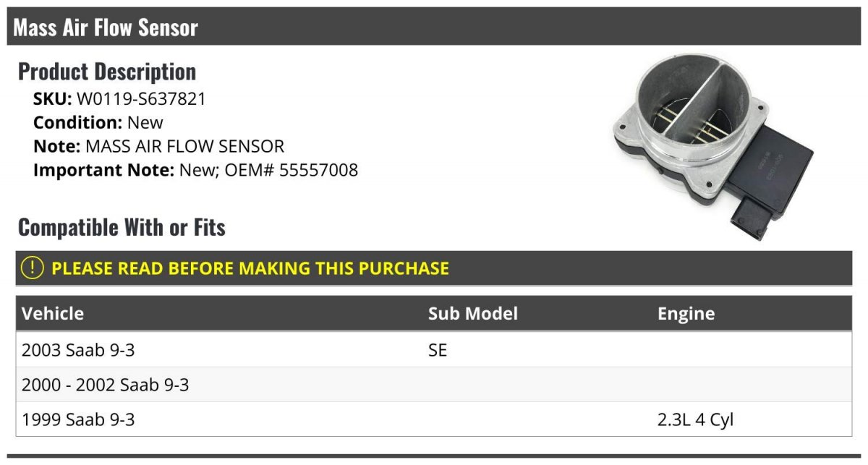This screenshot has height=465, width=868.
Task: Click the Engine column header
Action: click(686, 313)
